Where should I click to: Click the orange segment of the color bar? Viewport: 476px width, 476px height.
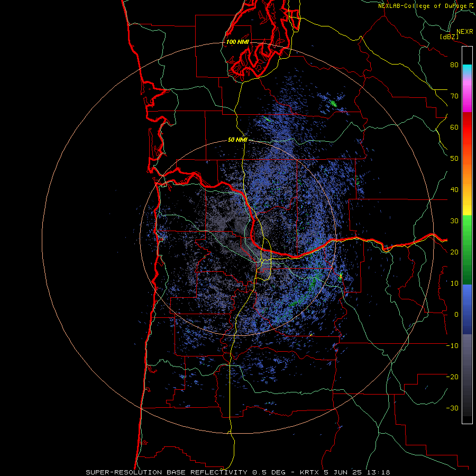[x=467, y=173]
